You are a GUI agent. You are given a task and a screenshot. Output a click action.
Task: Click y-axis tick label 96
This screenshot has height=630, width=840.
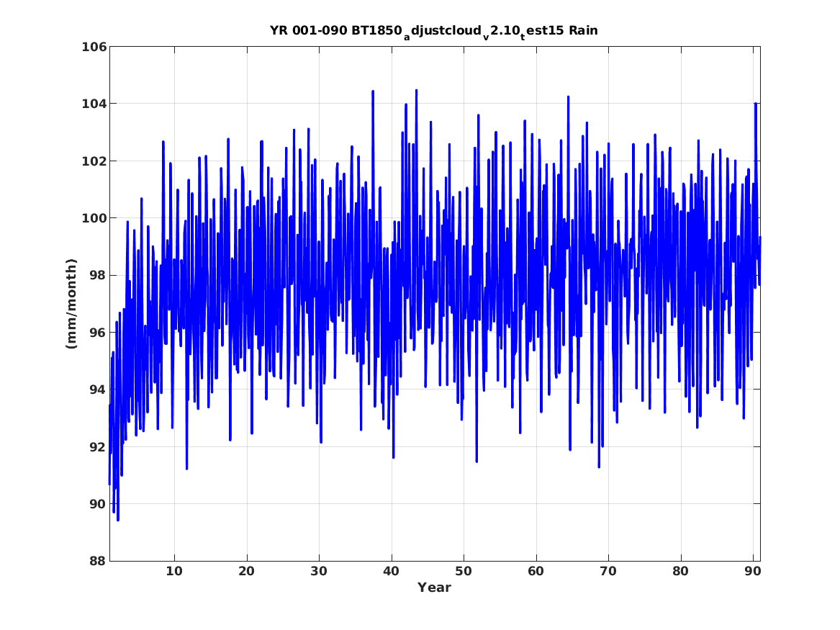[98, 333]
